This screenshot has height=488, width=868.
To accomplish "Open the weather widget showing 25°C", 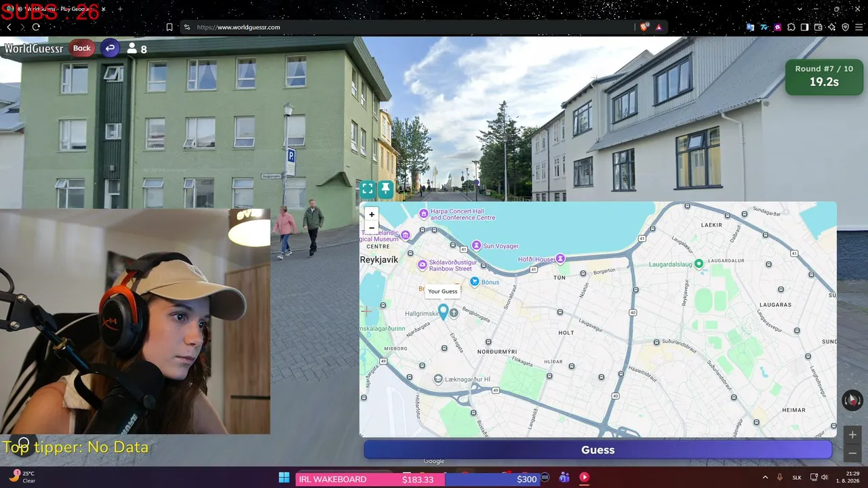I will pos(23,477).
